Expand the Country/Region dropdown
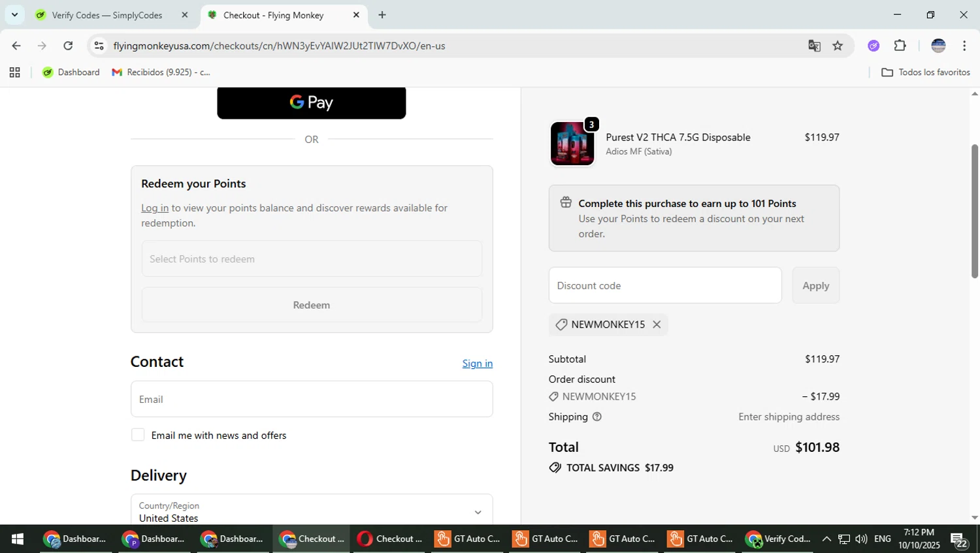 pos(312,511)
